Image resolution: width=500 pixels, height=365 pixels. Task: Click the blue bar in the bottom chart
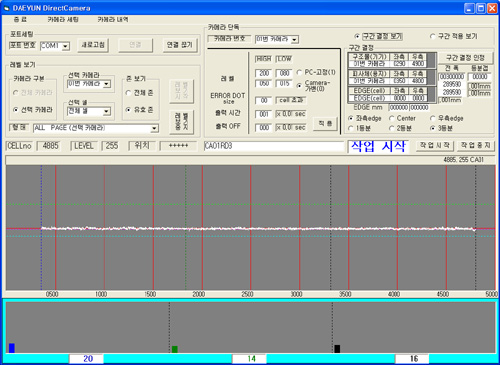(x=12, y=348)
